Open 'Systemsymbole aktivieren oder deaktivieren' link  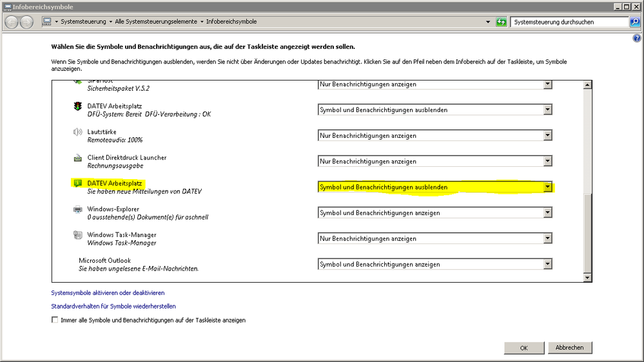click(x=108, y=292)
